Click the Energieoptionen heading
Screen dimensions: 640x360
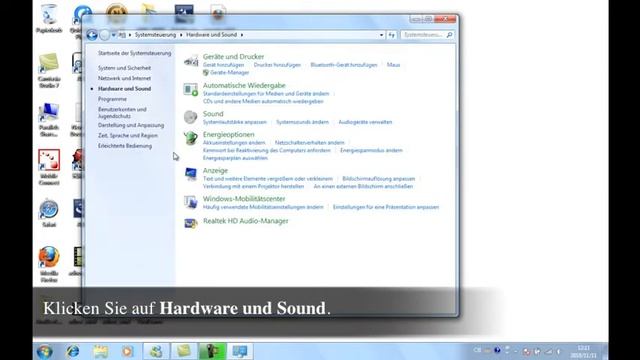(229, 134)
